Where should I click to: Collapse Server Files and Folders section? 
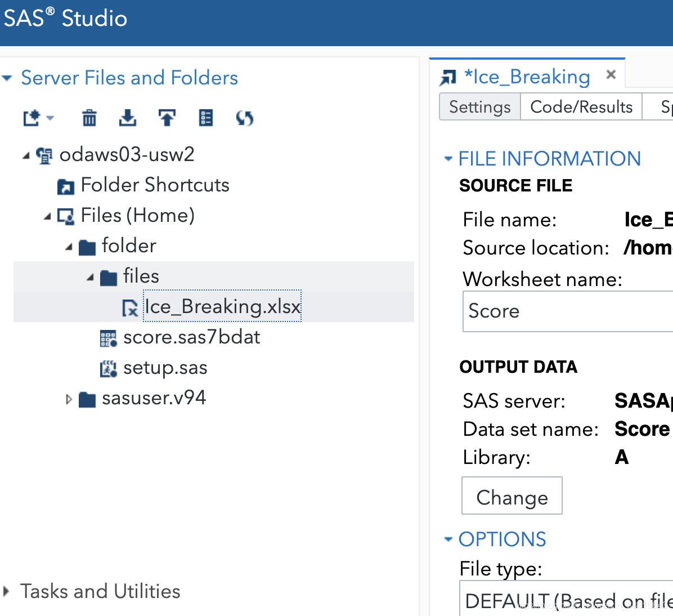[x=7, y=78]
